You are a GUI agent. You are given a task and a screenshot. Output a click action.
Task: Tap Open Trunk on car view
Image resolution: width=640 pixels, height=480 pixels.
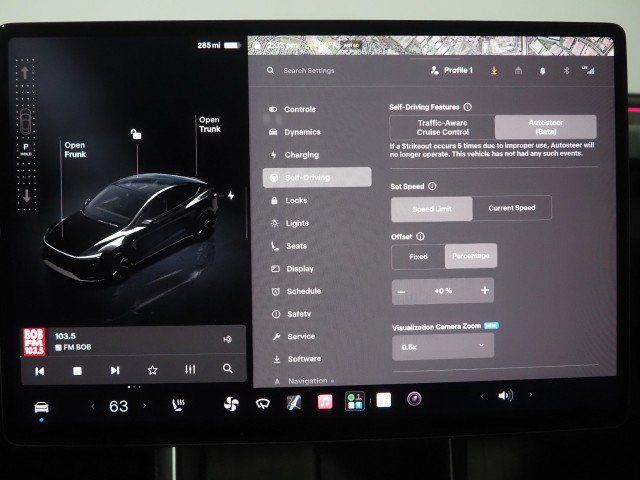(210, 124)
